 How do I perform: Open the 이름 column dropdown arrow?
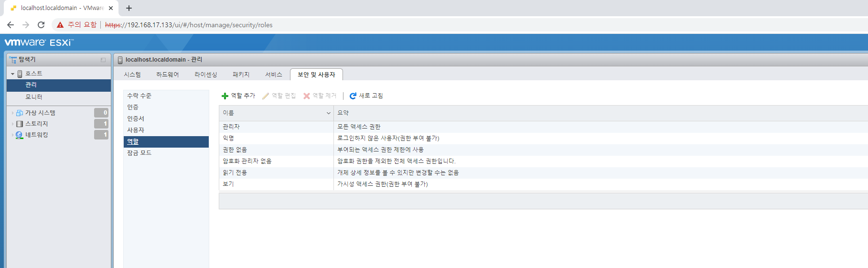329,113
